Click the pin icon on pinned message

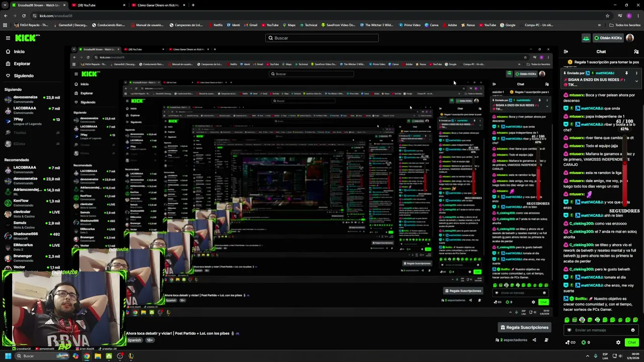tap(626, 73)
